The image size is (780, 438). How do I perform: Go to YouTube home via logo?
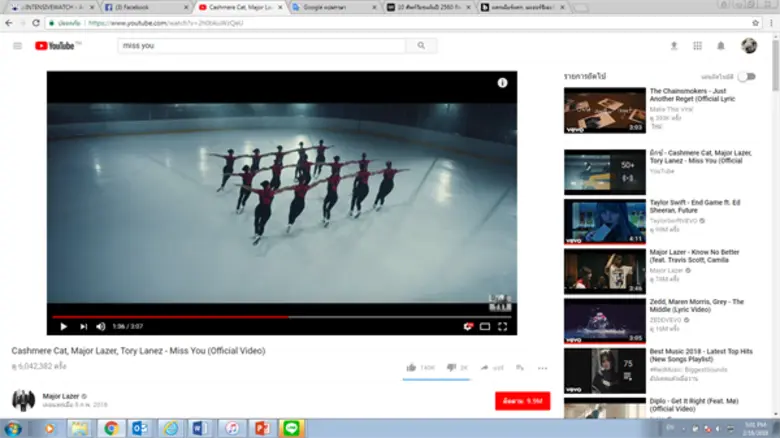55,46
